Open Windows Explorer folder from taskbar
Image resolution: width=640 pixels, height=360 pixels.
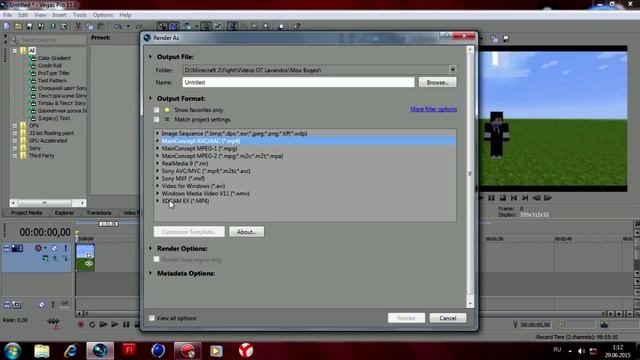[x=42, y=351]
